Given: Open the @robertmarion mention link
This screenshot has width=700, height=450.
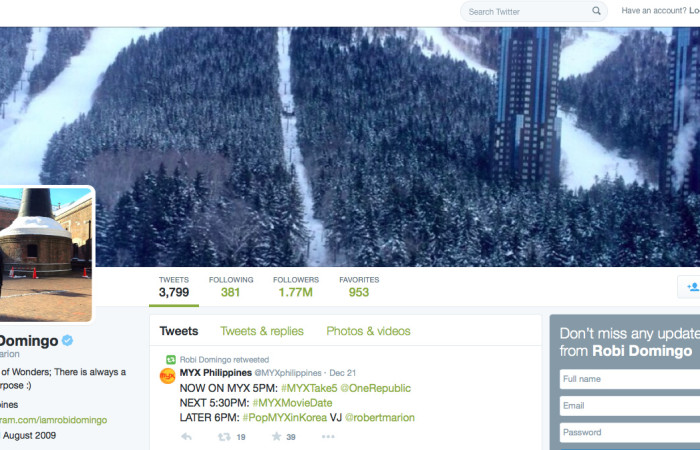Looking at the screenshot, I should coord(380,417).
